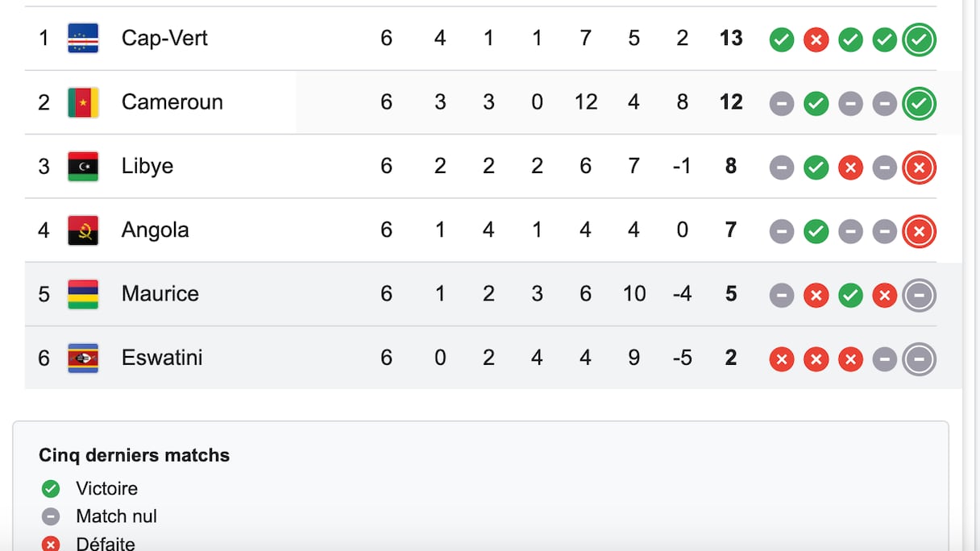Click the Angola flag icon
Image resolution: width=980 pixels, height=551 pixels.
[x=83, y=230]
